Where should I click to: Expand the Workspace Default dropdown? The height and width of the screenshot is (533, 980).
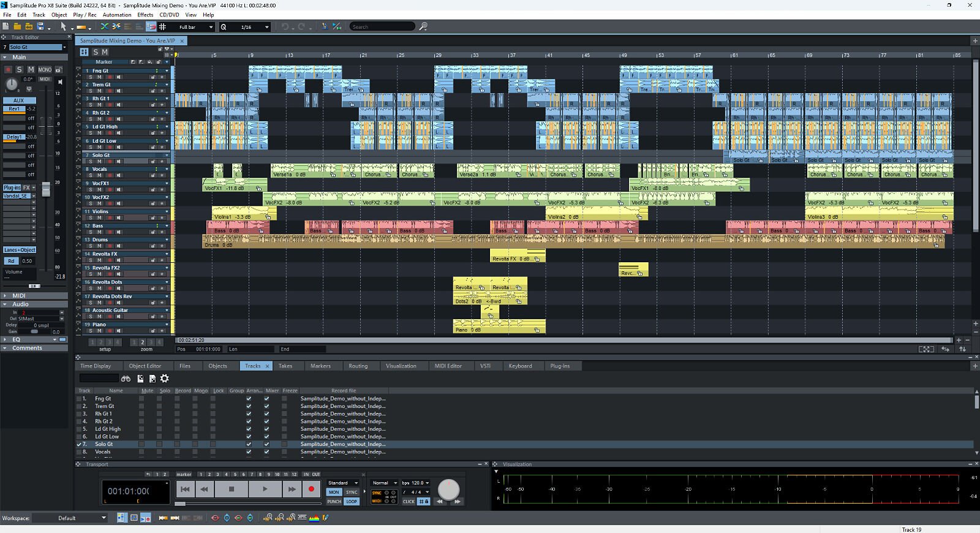click(x=104, y=518)
